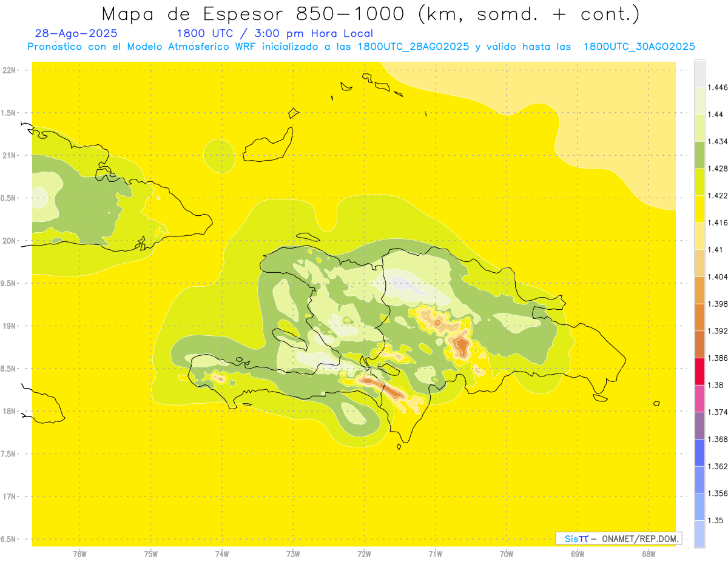This screenshot has width=728, height=562.
Task: Click the 72W longitude axis label
Action: tap(364, 554)
